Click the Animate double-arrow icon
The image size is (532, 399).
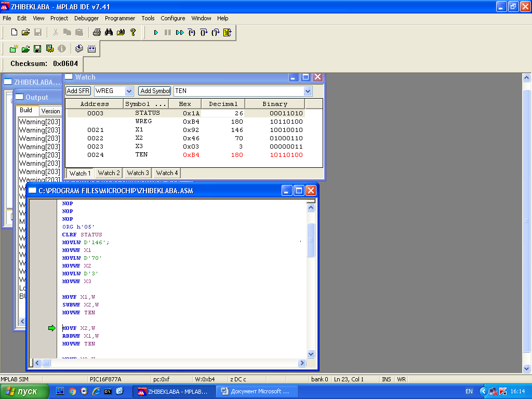(180, 33)
